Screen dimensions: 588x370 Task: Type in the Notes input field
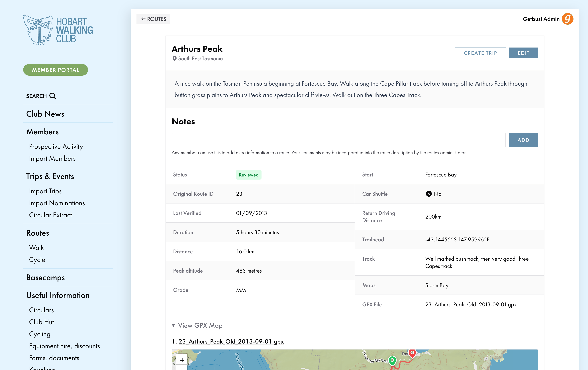(338, 140)
